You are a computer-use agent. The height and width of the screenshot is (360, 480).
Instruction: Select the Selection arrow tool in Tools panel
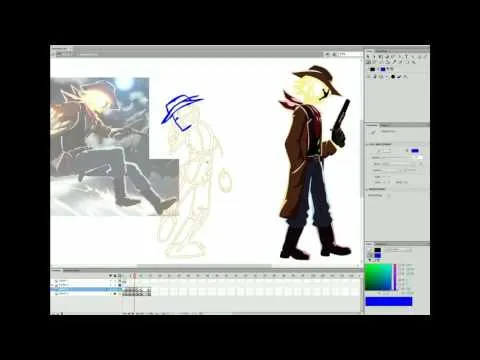pyautogui.click(x=368, y=57)
